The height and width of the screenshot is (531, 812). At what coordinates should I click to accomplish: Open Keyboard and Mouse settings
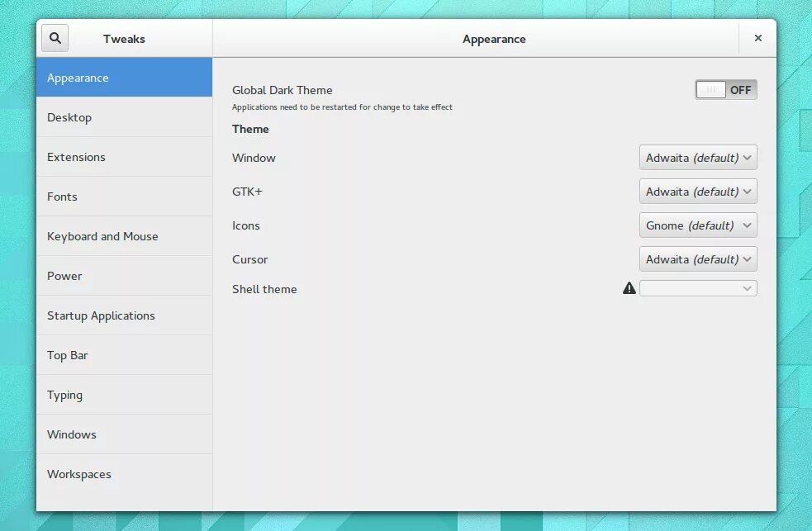tap(102, 235)
